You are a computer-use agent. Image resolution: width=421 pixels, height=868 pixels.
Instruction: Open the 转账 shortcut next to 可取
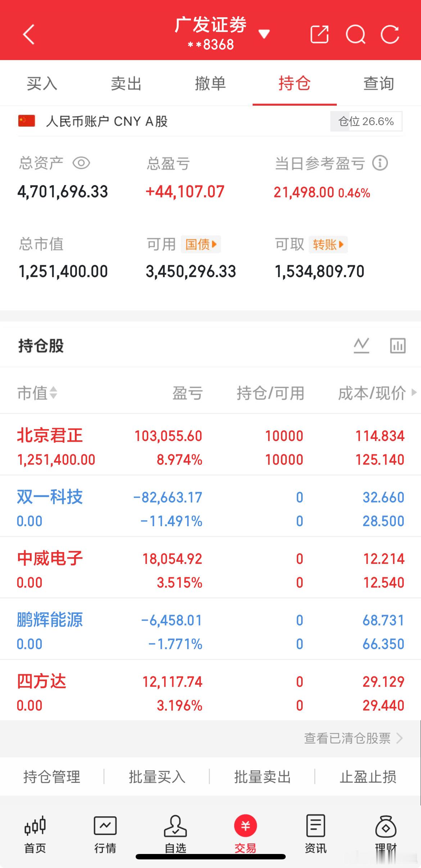[x=328, y=244]
